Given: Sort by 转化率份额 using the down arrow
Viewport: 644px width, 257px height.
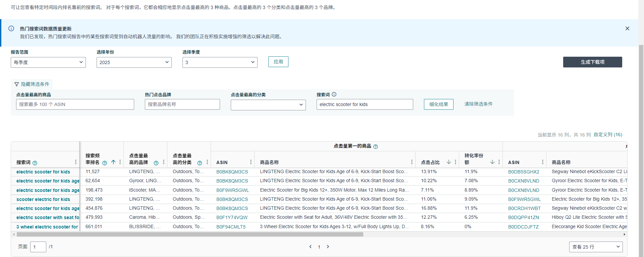Looking at the screenshot, I should (492, 162).
